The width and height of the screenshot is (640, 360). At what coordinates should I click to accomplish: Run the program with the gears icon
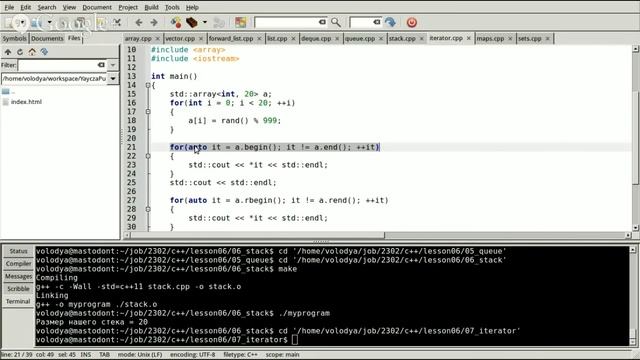point(219,22)
